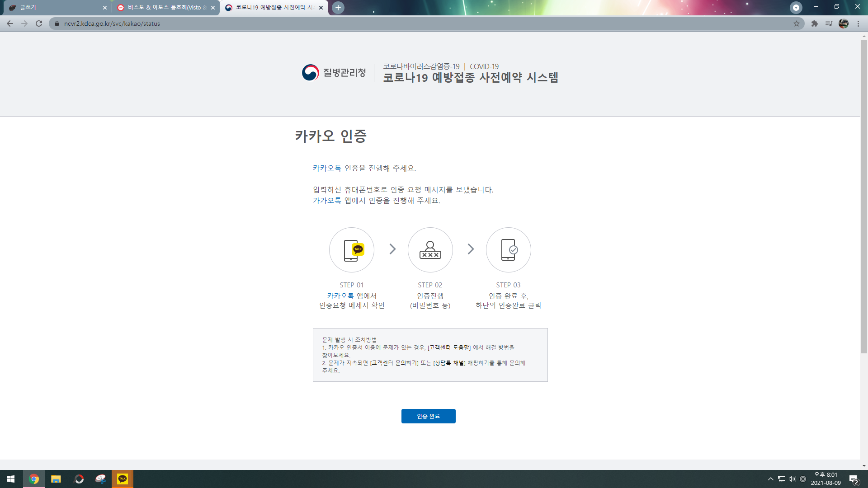Click the browser address bar URL
This screenshot has height=488, width=868.
[x=112, y=23]
